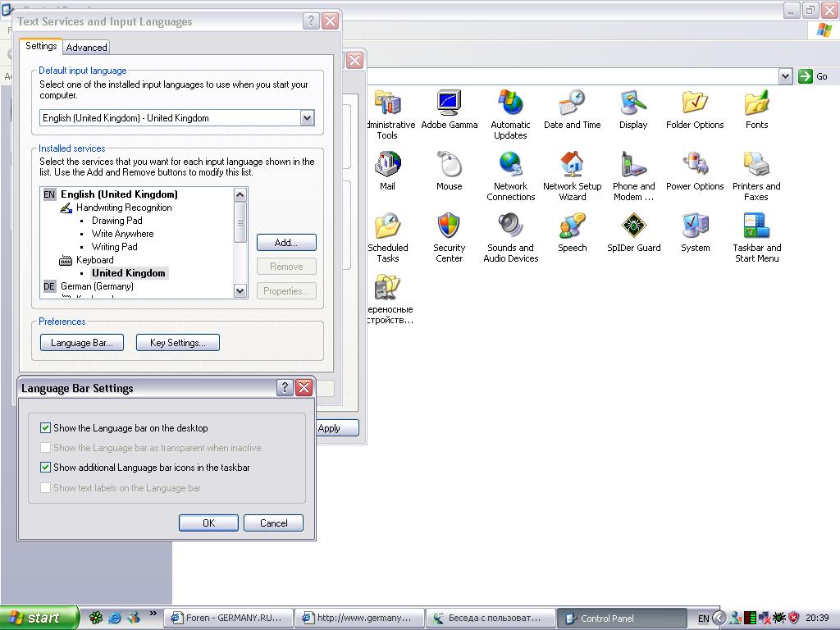This screenshot has width=840, height=630.
Task: Open Printers and Faxes icon
Action: pos(756,166)
